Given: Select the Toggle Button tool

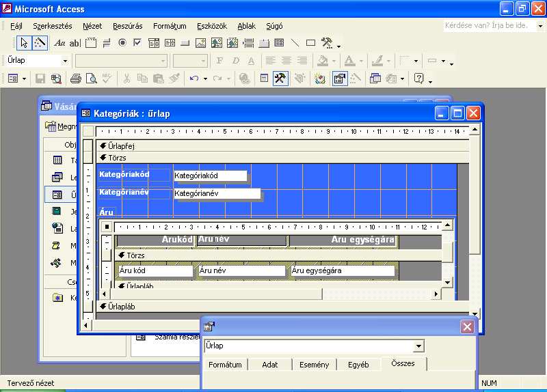Looking at the screenshot, I should pyautogui.click(x=107, y=43).
